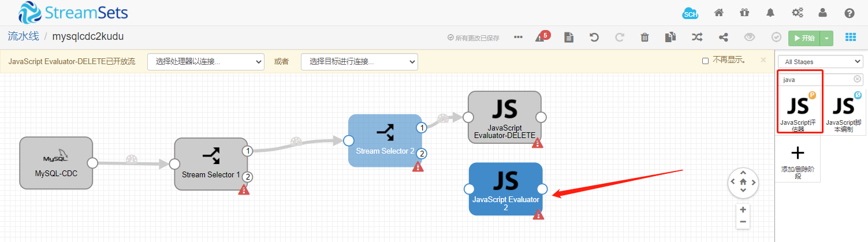Click MySQL-CDC output port circle
This screenshot has width=868, height=242.
point(92,163)
